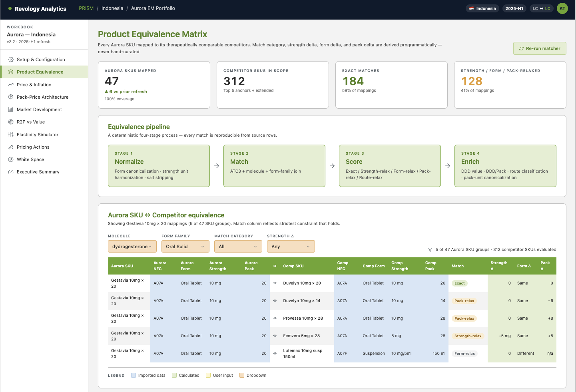Click the Product Equivalence layers icon

pyautogui.click(x=11, y=72)
